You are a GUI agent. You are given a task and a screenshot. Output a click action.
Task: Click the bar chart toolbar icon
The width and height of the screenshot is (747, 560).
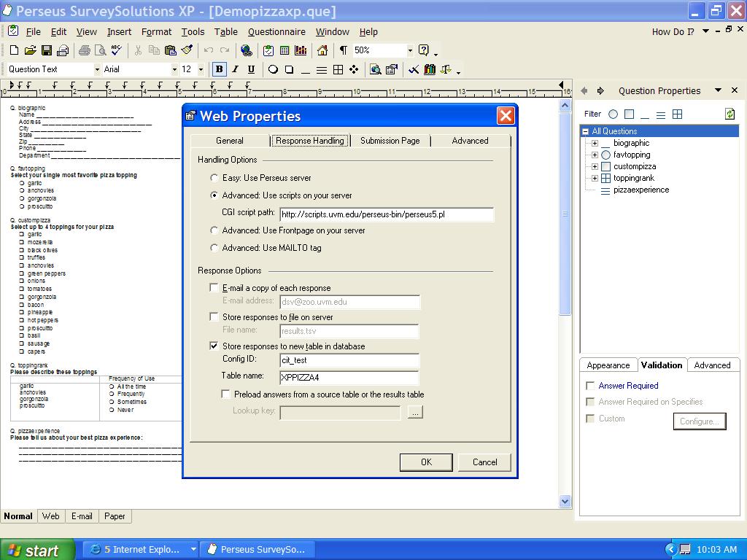(x=301, y=50)
